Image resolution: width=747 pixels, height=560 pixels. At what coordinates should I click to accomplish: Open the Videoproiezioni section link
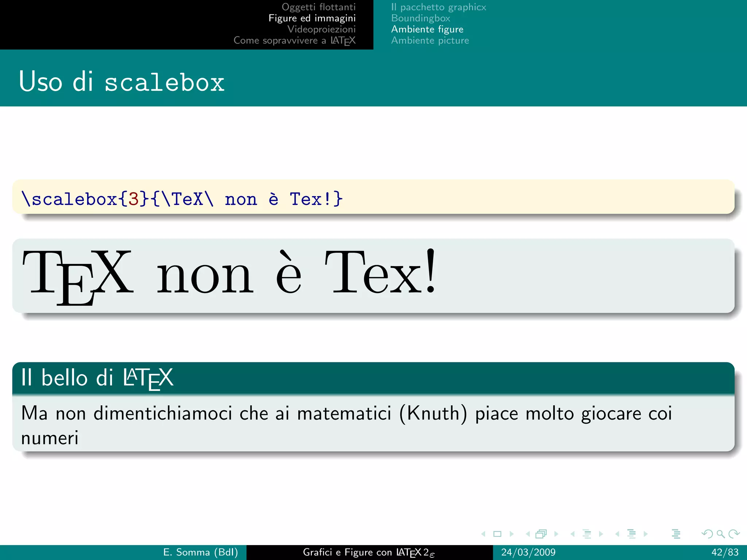click(321, 29)
